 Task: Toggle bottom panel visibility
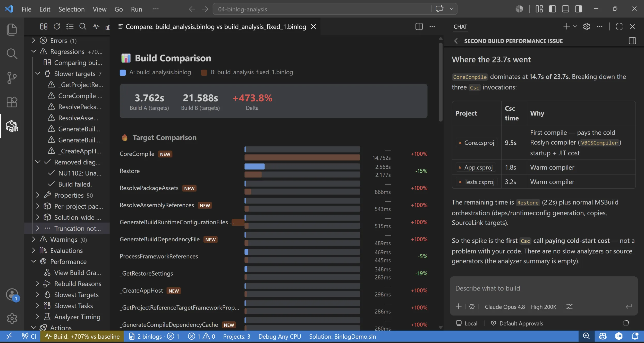pyautogui.click(x=565, y=9)
